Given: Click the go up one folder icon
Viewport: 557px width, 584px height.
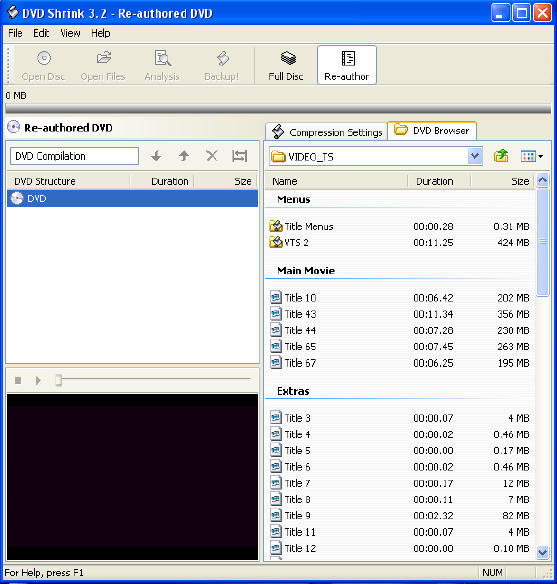Looking at the screenshot, I should 501,156.
